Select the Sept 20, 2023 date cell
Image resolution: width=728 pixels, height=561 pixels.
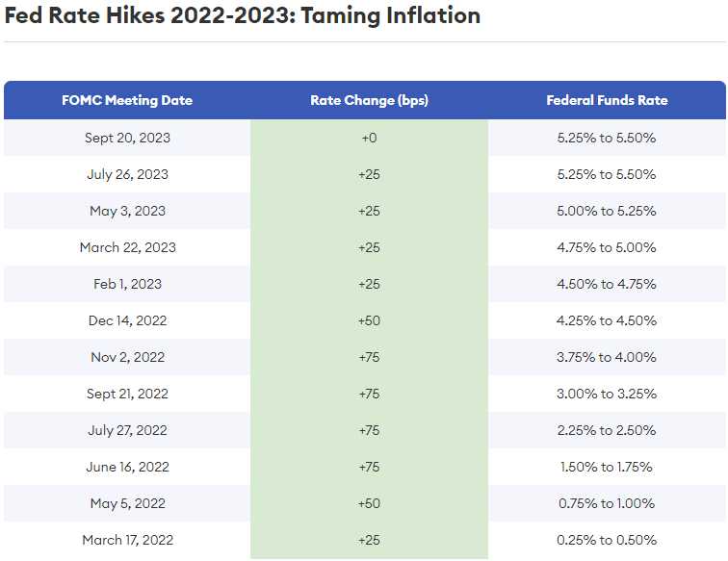[x=127, y=138]
